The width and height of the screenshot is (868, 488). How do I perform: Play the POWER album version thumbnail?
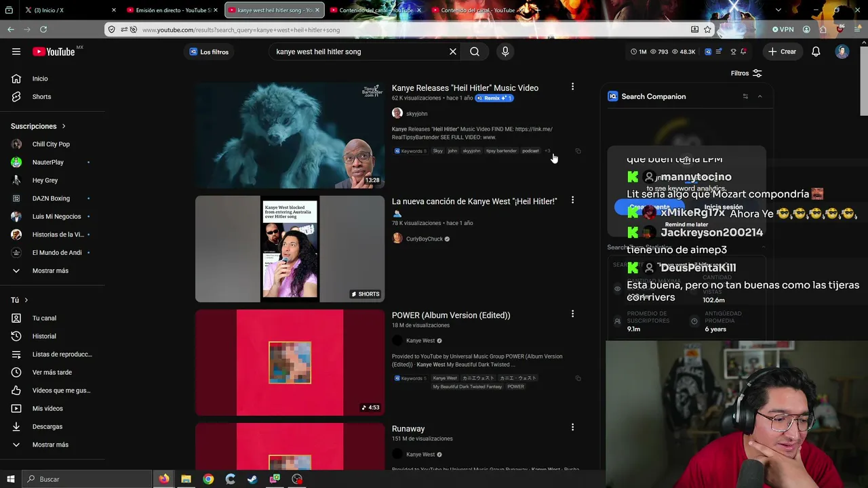click(x=290, y=363)
